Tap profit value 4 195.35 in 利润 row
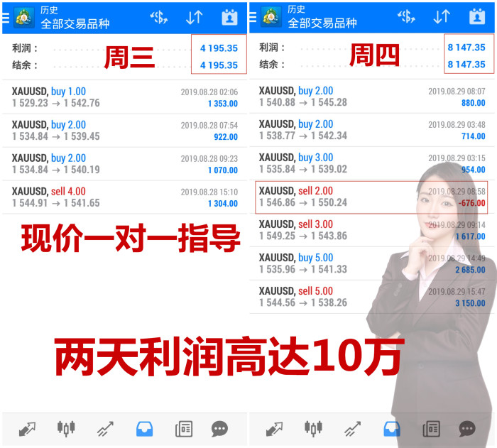The width and height of the screenshot is (497, 448). tap(219, 48)
